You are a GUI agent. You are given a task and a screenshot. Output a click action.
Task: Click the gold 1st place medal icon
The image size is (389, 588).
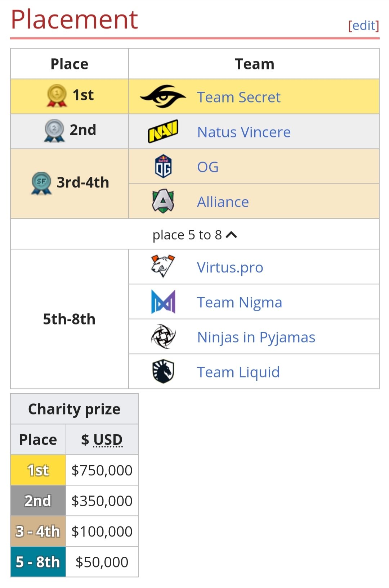point(57,96)
